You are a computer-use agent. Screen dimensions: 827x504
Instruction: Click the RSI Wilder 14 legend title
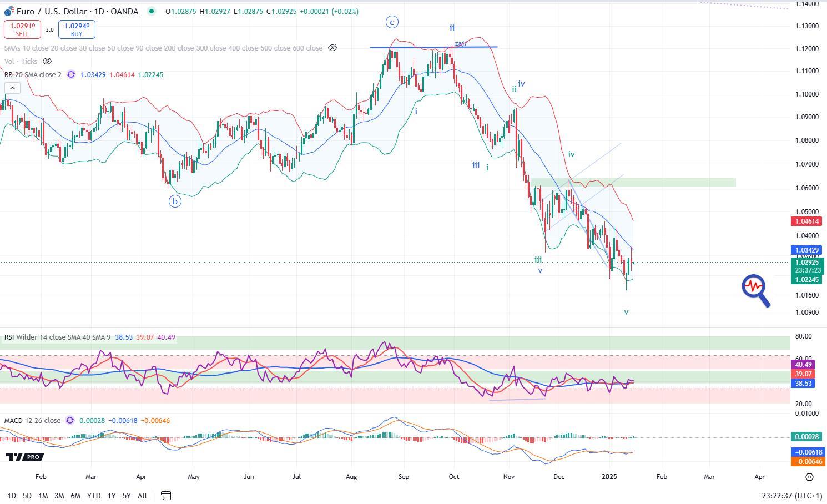pyautogui.click(x=58, y=337)
